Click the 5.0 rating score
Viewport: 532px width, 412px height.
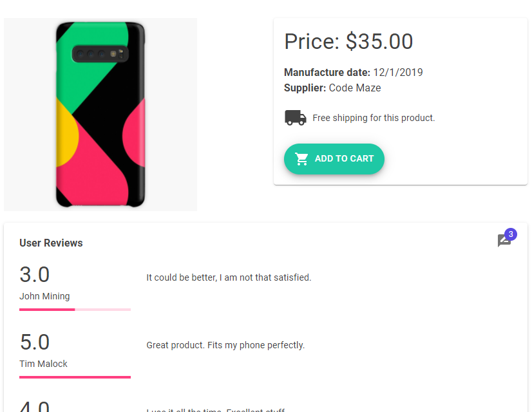tap(35, 342)
